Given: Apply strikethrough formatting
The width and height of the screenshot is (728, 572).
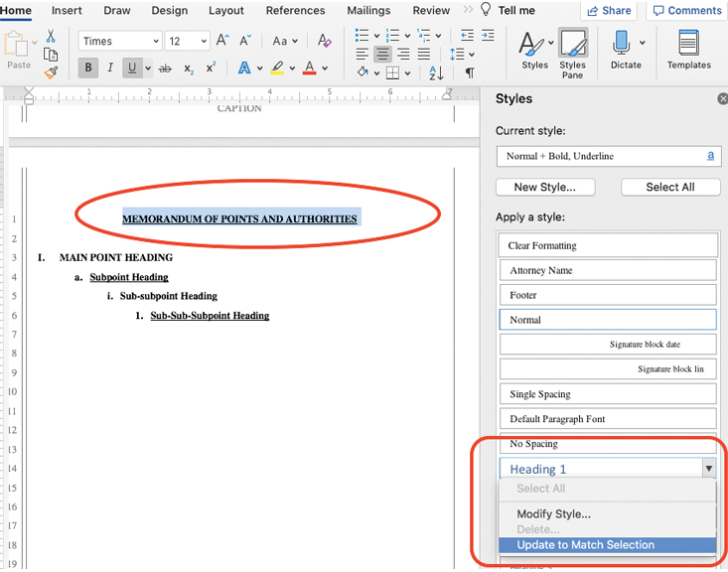Looking at the screenshot, I should [165, 69].
